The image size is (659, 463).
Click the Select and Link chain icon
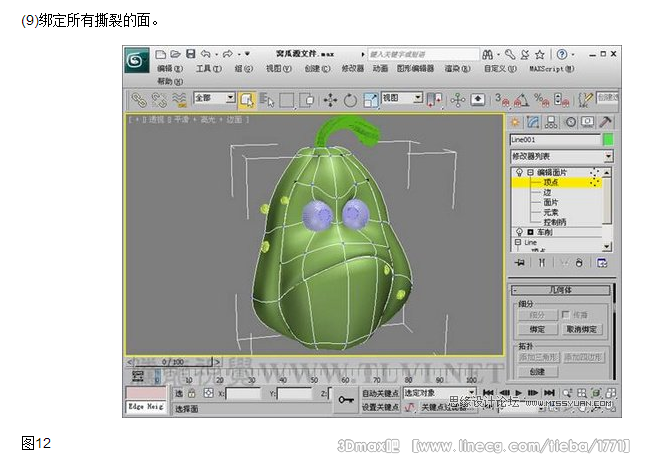coord(139,100)
